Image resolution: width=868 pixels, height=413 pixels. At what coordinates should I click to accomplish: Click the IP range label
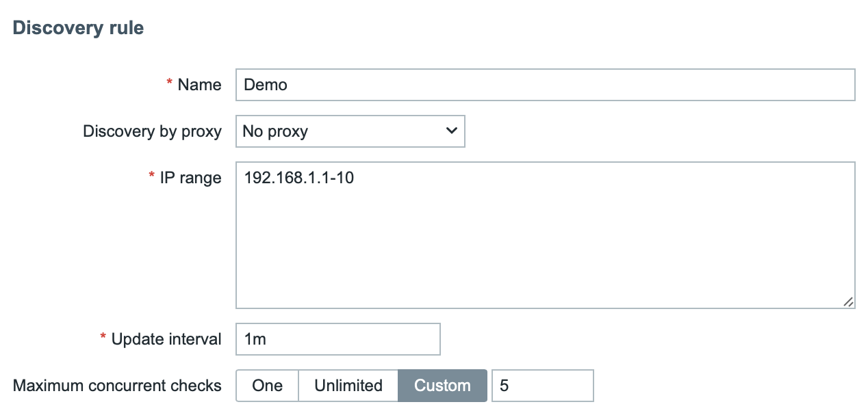pyautogui.click(x=190, y=178)
